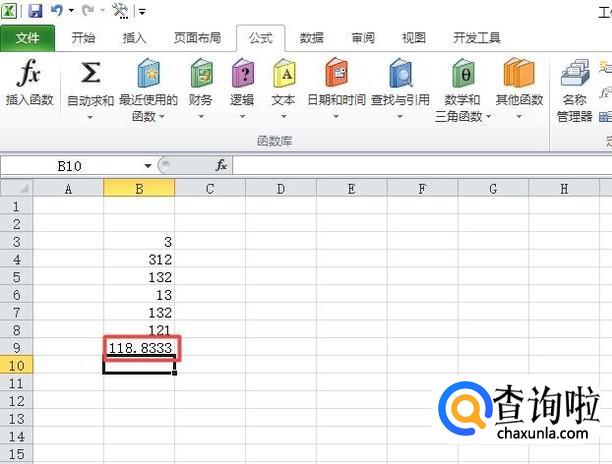Image resolution: width=612 pixels, height=464 pixels.
Task: Expand the 文本 dropdown arrow
Action: (284, 116)
